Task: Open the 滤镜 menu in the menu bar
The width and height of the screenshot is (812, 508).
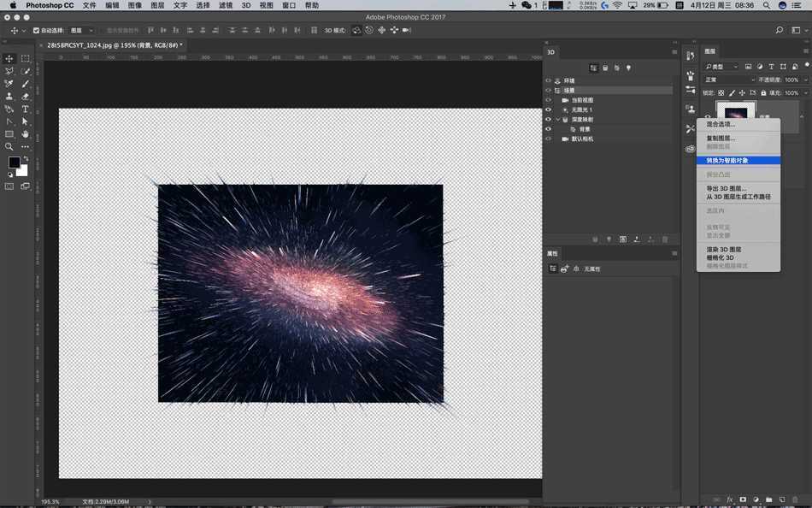Action: click(226, 5)
